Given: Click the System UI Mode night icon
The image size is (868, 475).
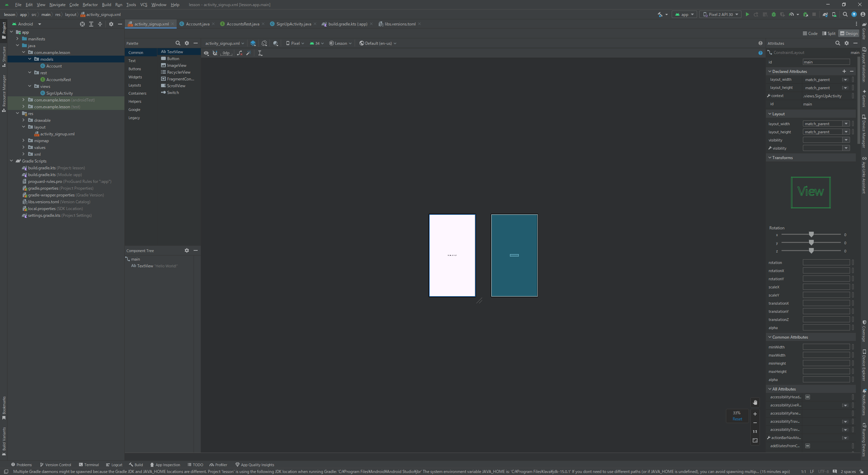Looking at the screenshot, I should (x=276, y=43).
